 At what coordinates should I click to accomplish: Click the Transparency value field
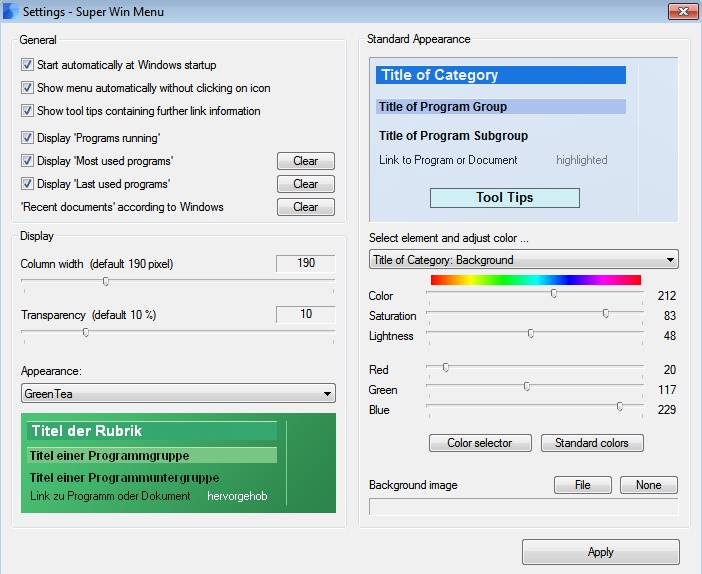[306, 314]
